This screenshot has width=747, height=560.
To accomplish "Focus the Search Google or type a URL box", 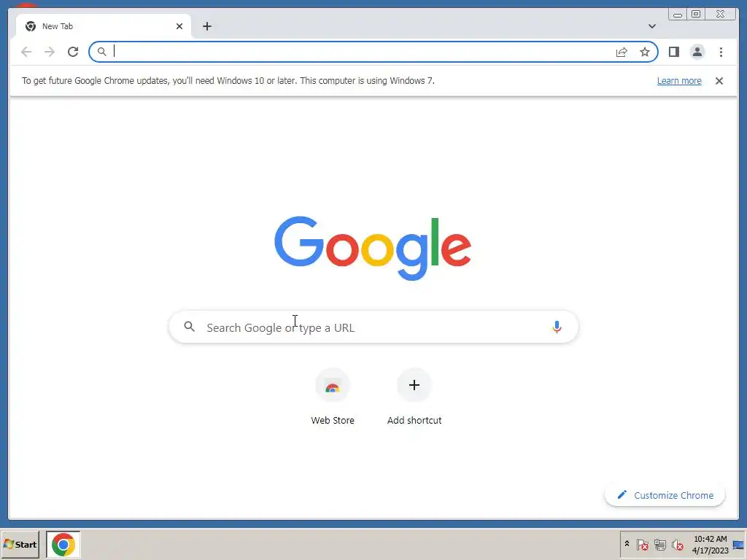I will tap(373, 327).
